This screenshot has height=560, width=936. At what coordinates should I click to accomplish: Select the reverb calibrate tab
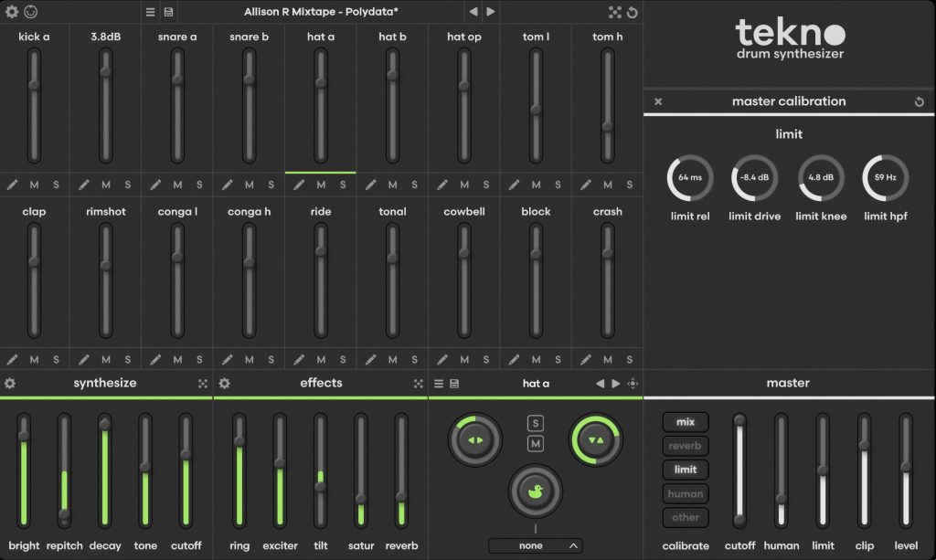(686, 446)
